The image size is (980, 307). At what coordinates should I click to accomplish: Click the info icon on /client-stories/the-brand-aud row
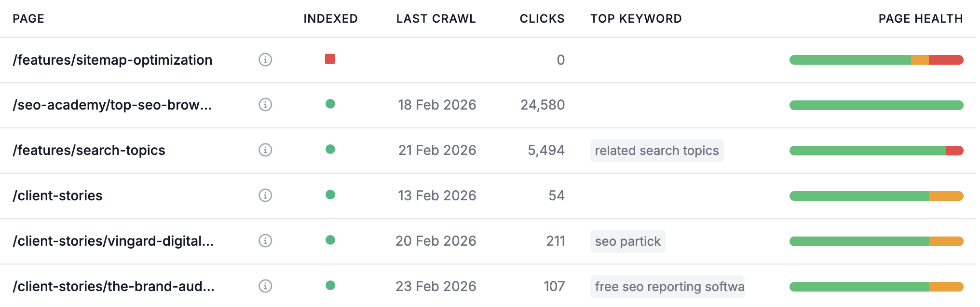point(265,286)
